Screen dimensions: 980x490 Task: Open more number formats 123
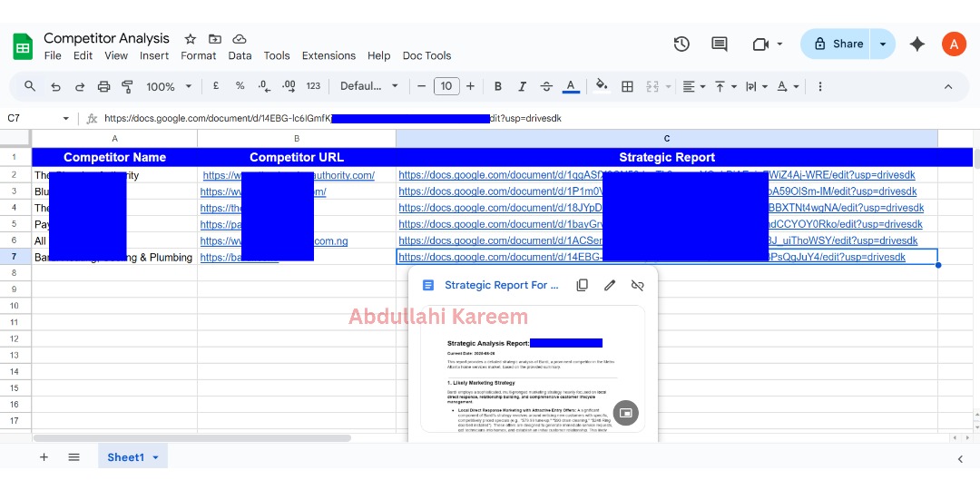(x=314, y=86)
